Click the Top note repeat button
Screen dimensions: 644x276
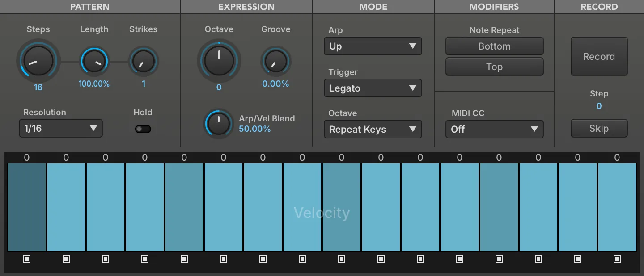pos(495,67)
